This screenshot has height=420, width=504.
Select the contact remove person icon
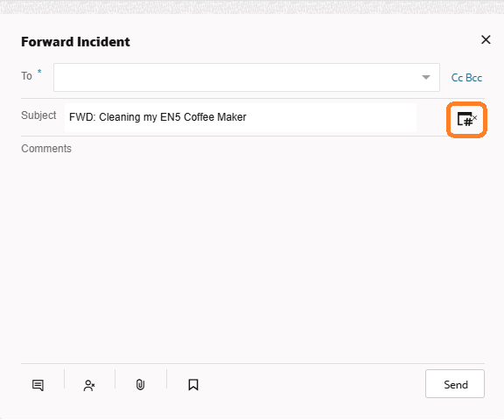coord(89,385)
